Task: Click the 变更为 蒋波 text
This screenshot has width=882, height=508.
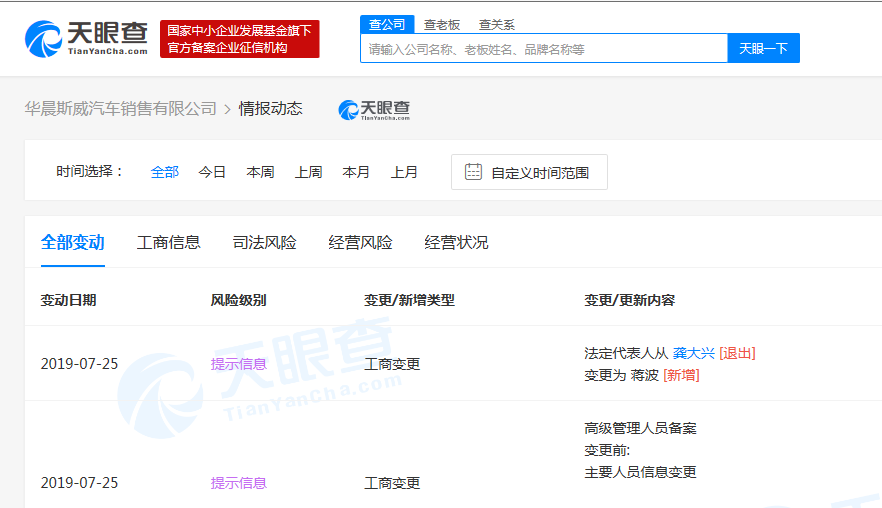Action: (622, 375)
